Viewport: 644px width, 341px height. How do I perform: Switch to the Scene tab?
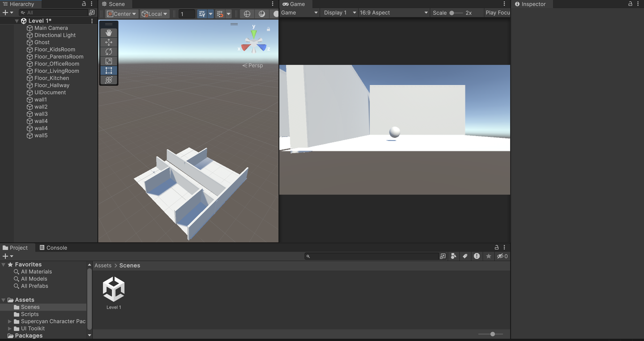(113, 4)
